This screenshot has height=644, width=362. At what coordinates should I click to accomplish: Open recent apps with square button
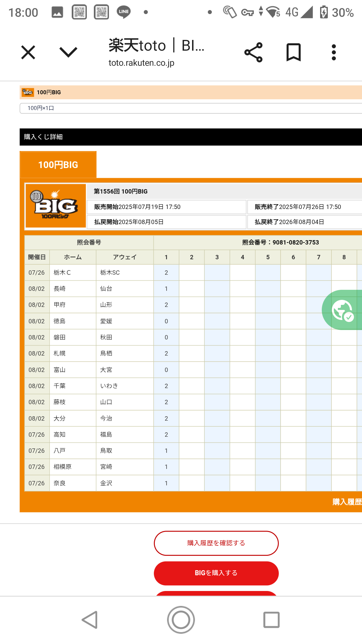271,620
